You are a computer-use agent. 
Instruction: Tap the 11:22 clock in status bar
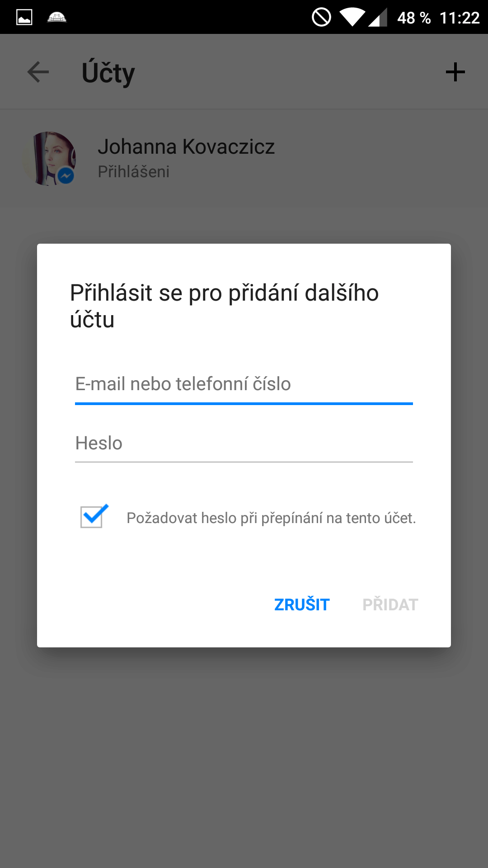[x=460, y=18]
